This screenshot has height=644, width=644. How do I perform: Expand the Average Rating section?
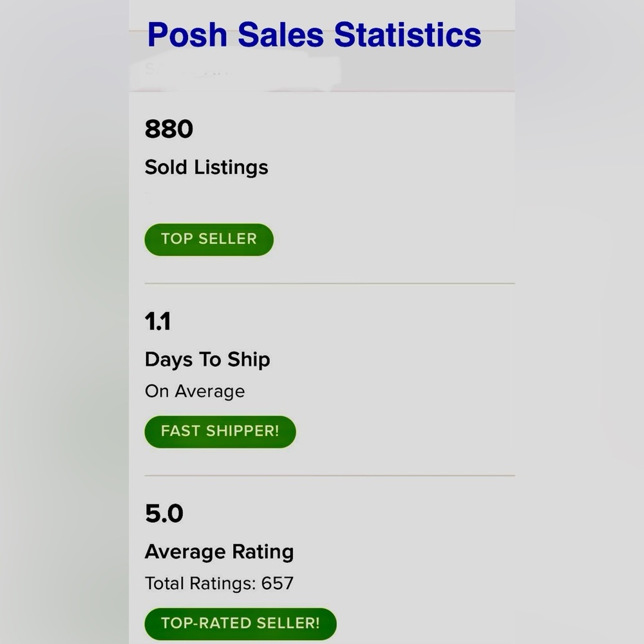(x=219, y=551)
